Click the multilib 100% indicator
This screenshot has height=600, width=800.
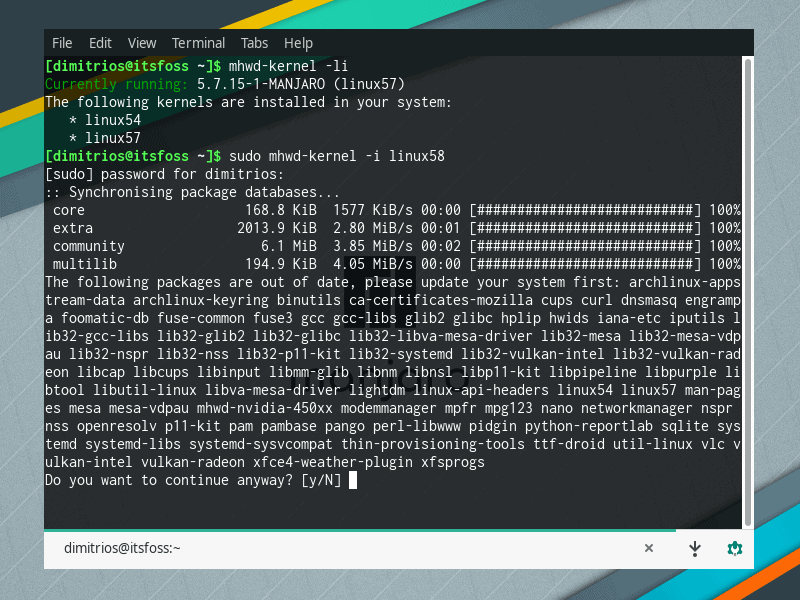click(x=725, y=264)
